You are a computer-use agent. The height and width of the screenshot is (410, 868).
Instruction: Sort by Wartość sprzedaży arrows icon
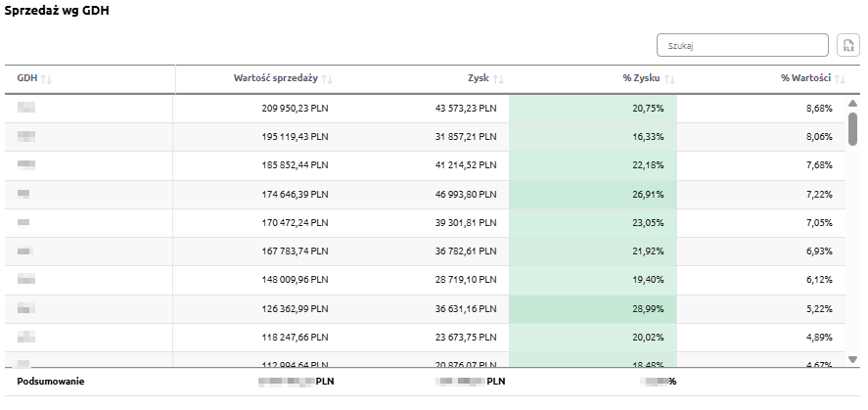point(327,78)
